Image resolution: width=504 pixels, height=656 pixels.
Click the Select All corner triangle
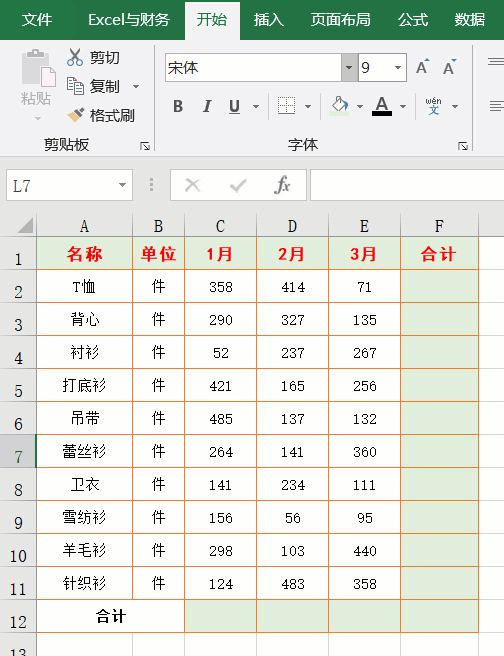(25, 226)
